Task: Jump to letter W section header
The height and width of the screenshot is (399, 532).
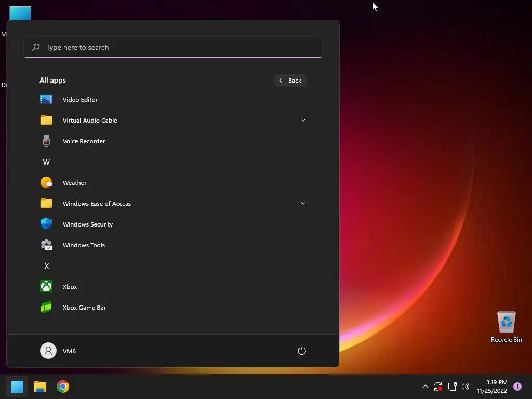Action: tap(46, 162)
